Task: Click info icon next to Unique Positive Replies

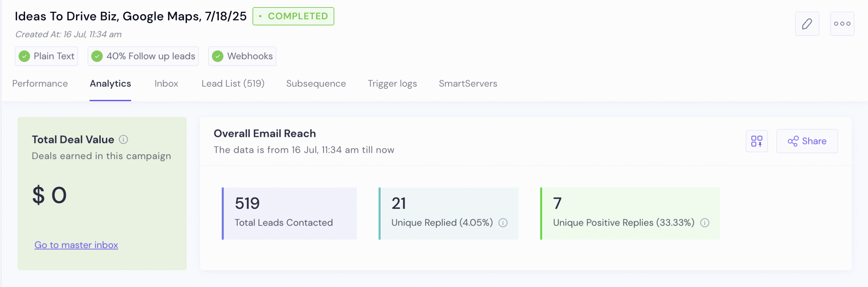Action: (x=705, y=223)
